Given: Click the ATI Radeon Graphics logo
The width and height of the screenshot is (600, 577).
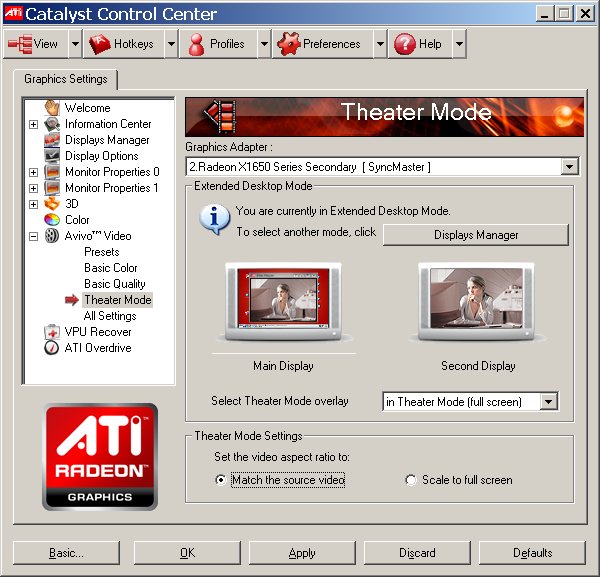Looking at the screenshot, I should [x=100, y=456].
